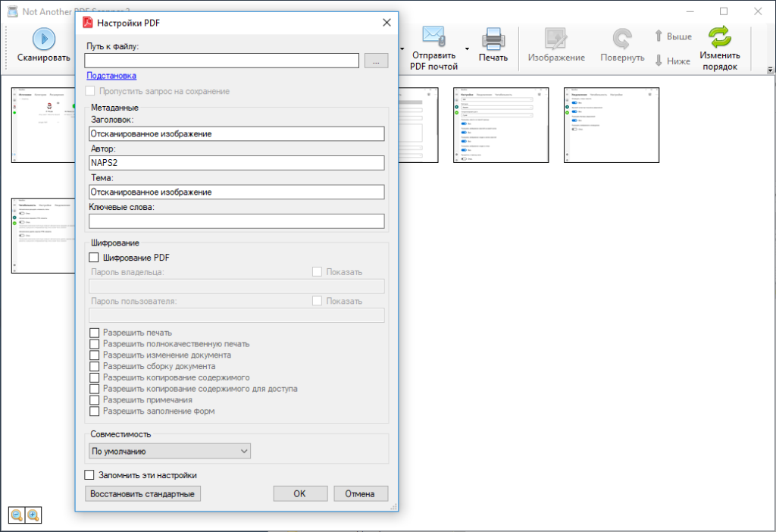Browse for file path with ... button
This screenshot has width=776, height=532.
pos(376,61)
